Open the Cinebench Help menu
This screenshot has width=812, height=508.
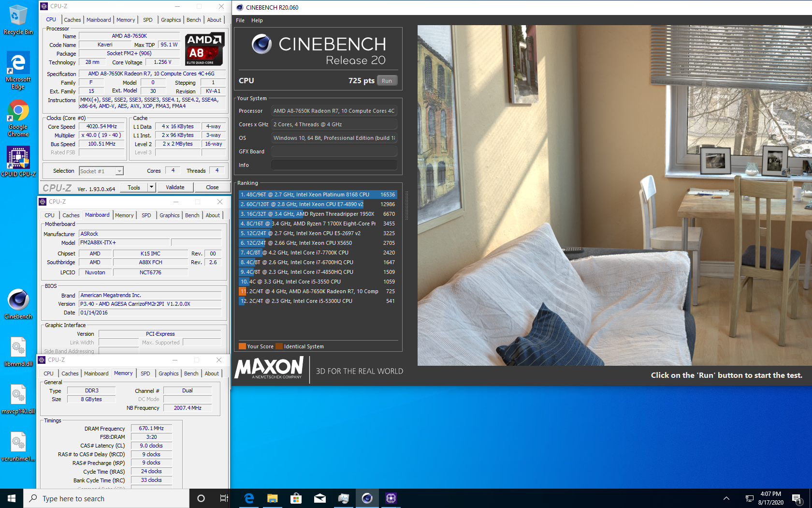click(257, 20)
